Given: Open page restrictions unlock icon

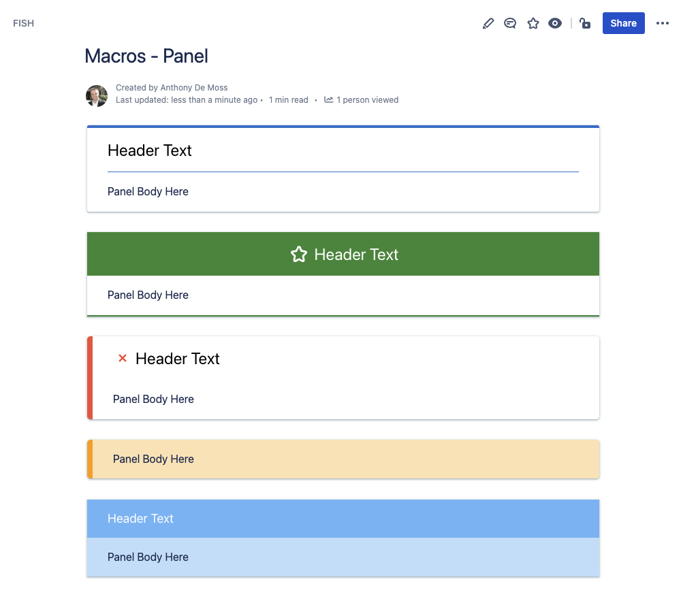Looking at the screenshot, I should (585, 23).
